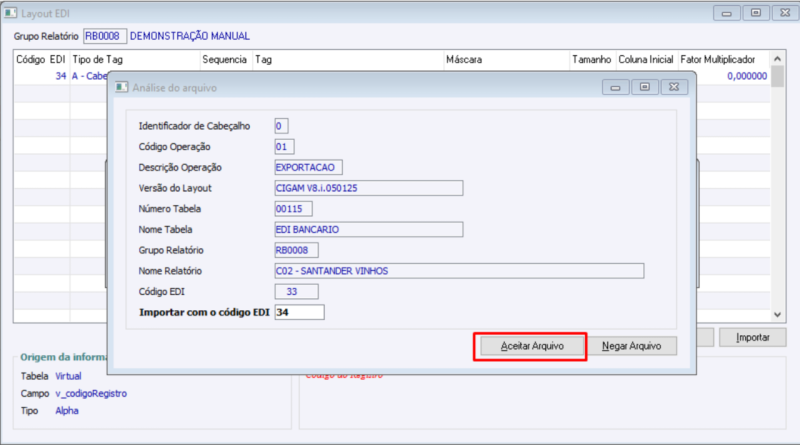Select the Identificador de Cabeçalho field

(281, 126)
